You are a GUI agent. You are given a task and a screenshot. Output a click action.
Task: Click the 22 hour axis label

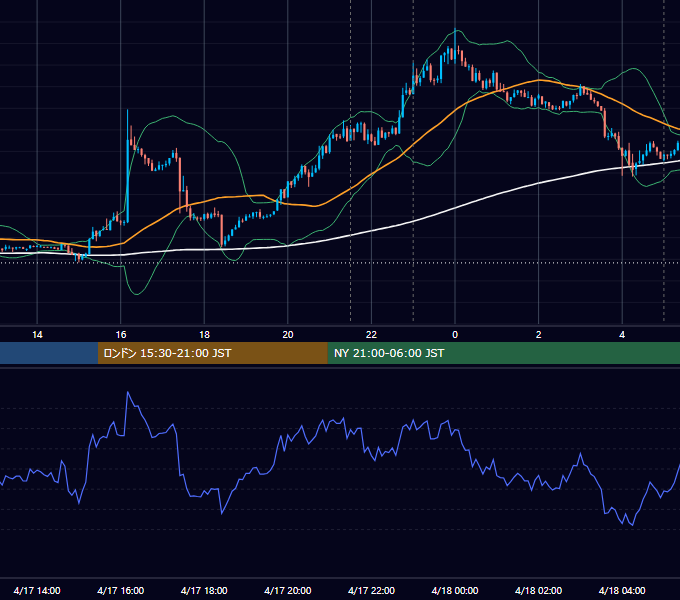click(371, 335)
